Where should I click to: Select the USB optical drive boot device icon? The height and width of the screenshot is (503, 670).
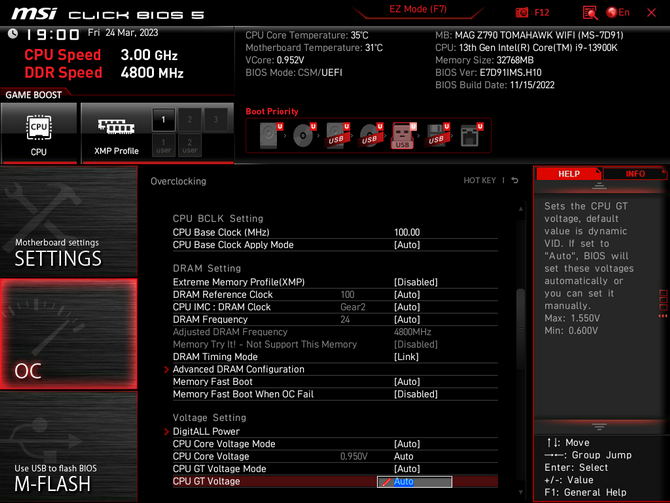point(371,135)
